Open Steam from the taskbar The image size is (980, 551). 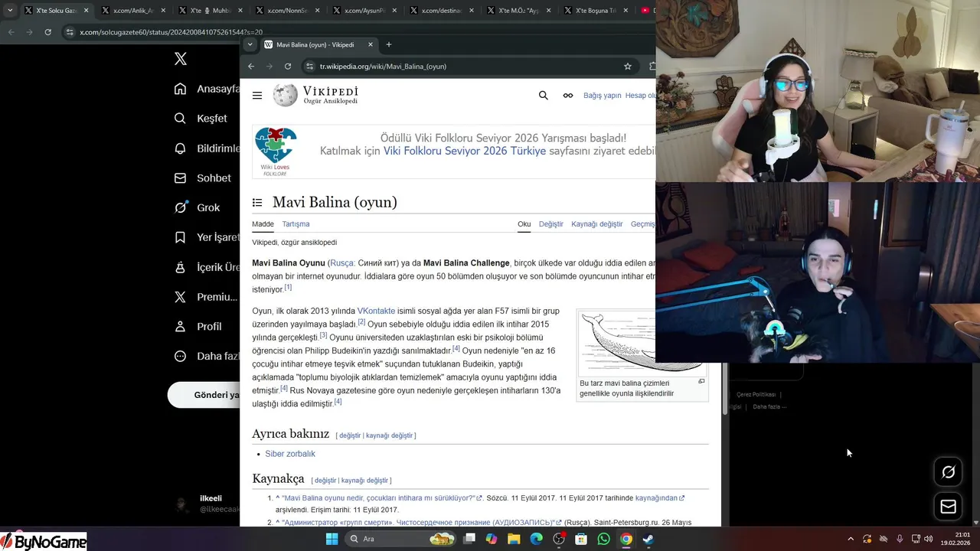click(648, 539)
